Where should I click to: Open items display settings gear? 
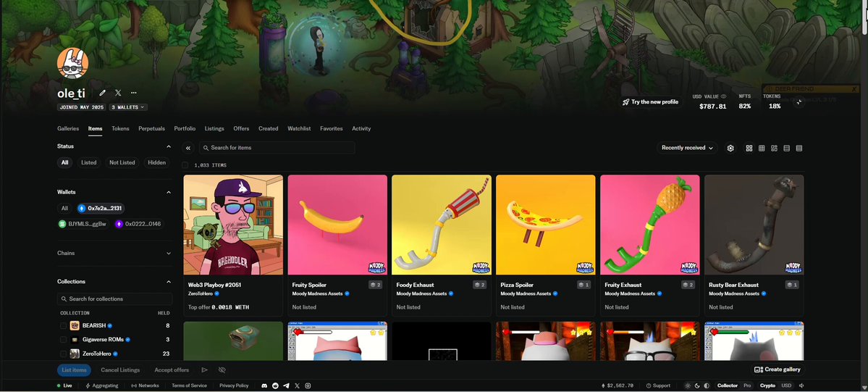[730, 148]
